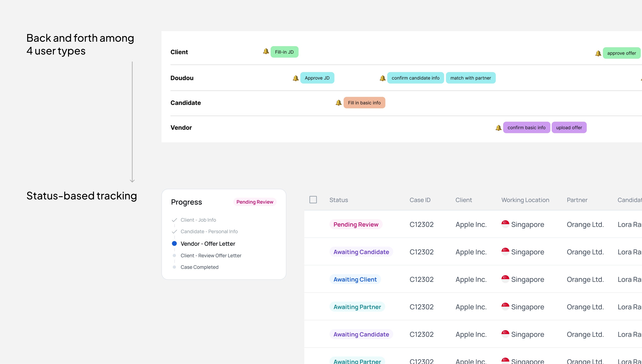The height and width of the screenshot is (364, 642).
Task: Click the Awaiting Client status badge
Action: coord(355,280)
